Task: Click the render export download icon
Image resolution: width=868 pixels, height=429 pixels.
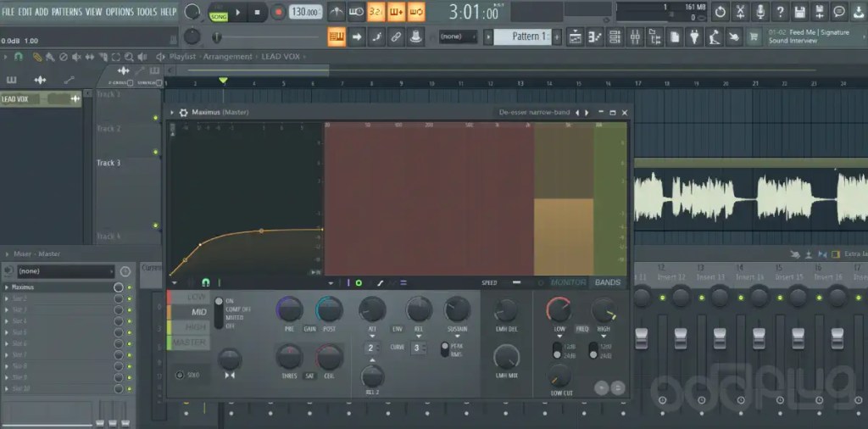Action: pos(858,12)
